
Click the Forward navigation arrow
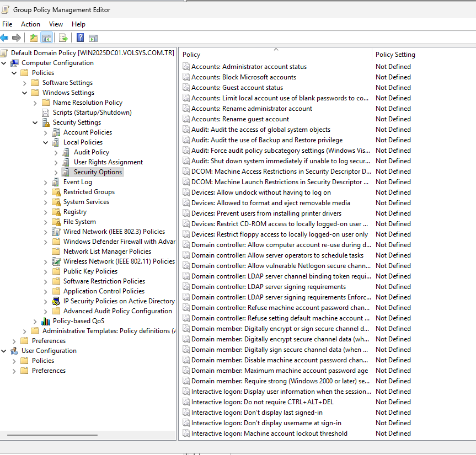pyautogui.click(x=18, y=38)
